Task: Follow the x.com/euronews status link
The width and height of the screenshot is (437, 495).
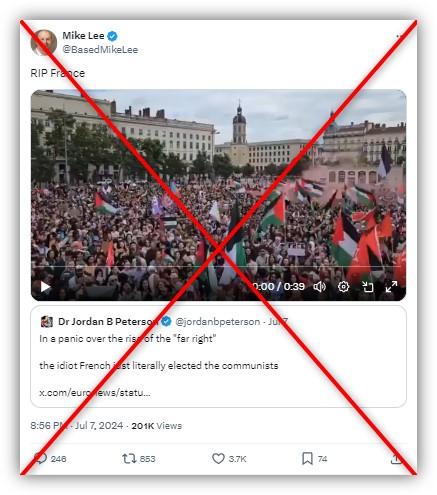Action: pyautogui.click(x=95, y=392)
